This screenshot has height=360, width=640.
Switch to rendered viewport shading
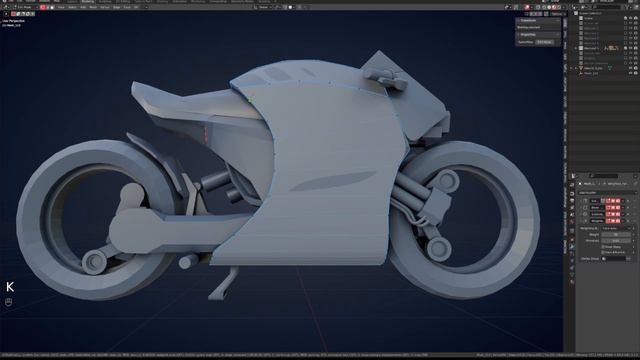(559, 7)
